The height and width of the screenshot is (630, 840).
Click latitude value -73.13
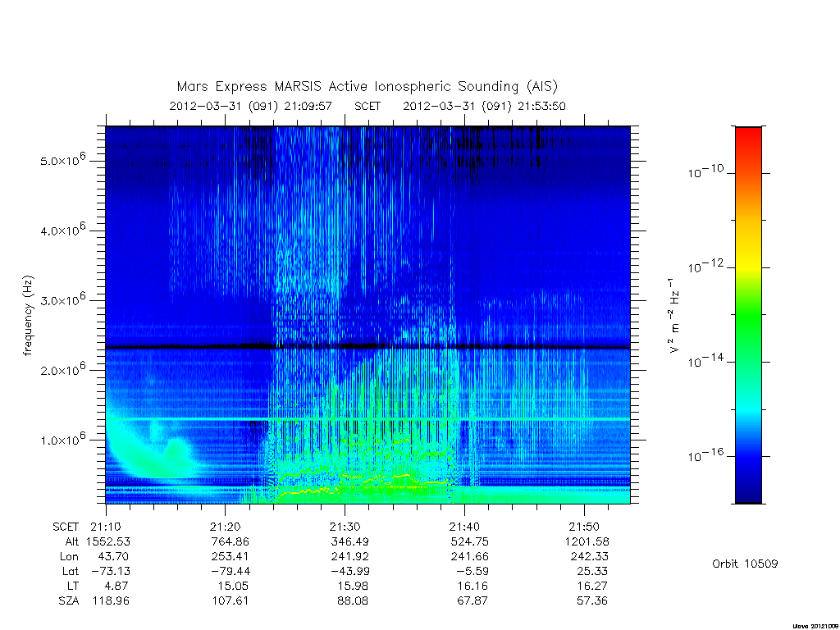(111, 571)
